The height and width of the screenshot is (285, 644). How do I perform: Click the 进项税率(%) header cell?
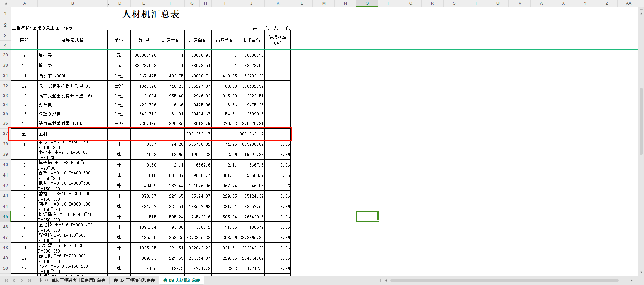[278, 40]
